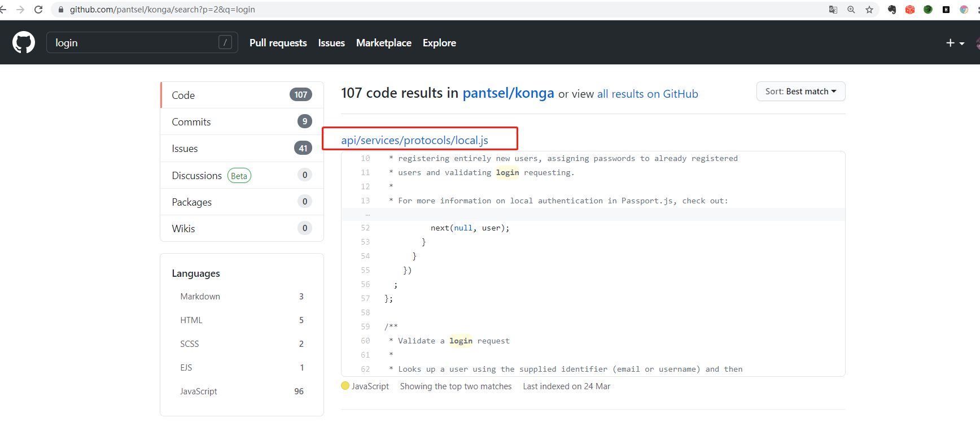The width and height of the screenshot is (980, 422).
Task: Bookmark this page with star icon
Action: pyautogui.click(x=869, y=10)
